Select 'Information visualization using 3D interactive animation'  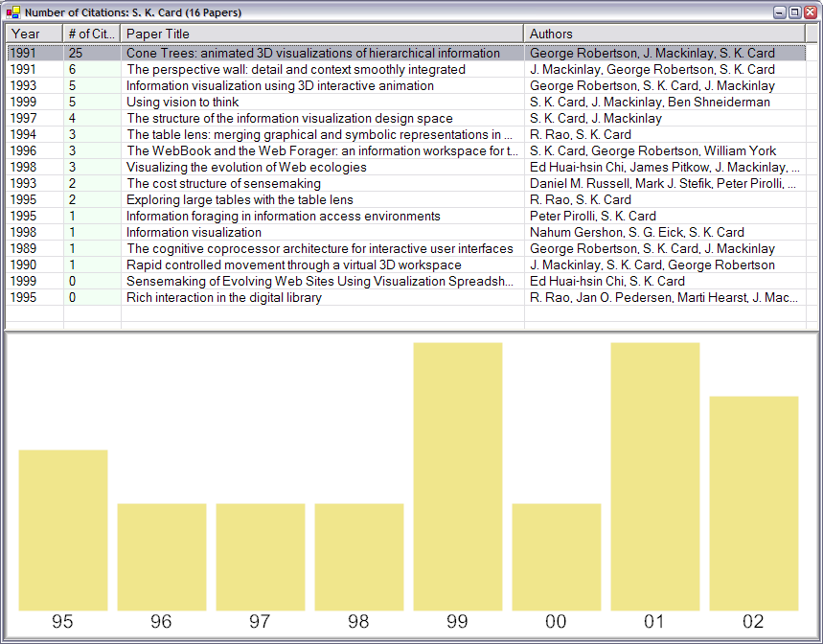[280, 85]
